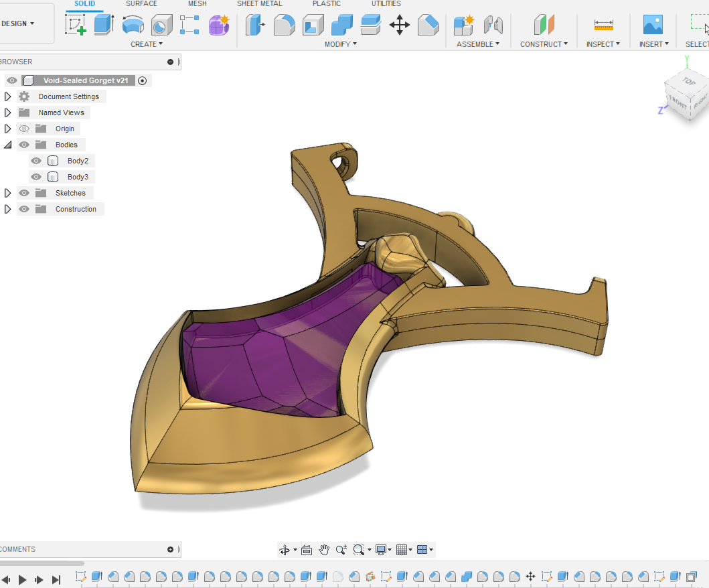Collapse the Bodies folder
Screen dimensions: 709x588
[7, 145]
